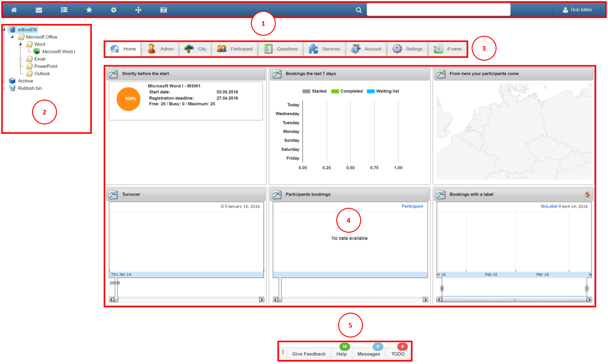Toggle Waiting list legend entry

pyautogui.click(x=383, y=91)
